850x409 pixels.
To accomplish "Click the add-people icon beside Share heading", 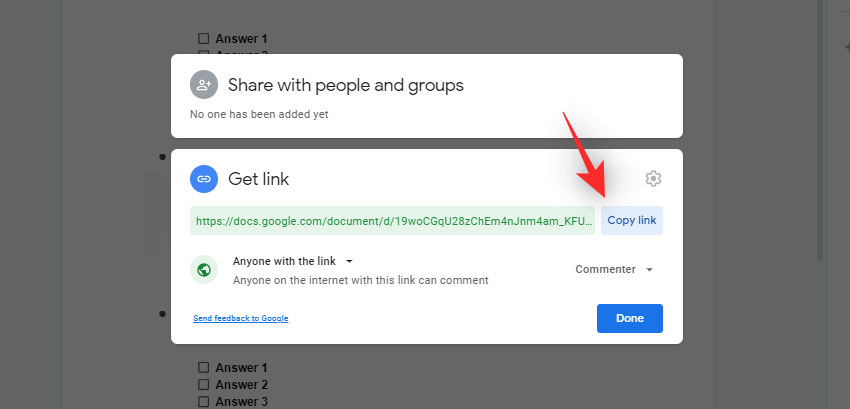I will [204, 85].
